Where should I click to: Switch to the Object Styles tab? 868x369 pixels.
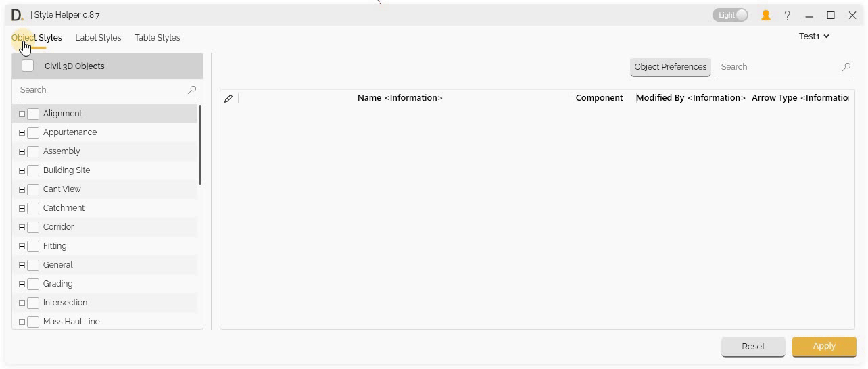[37, 38]
